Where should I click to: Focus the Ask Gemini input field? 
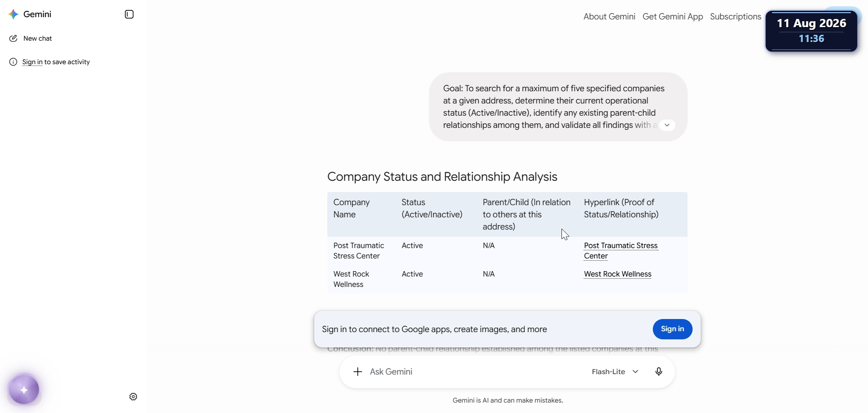point(475,372)
